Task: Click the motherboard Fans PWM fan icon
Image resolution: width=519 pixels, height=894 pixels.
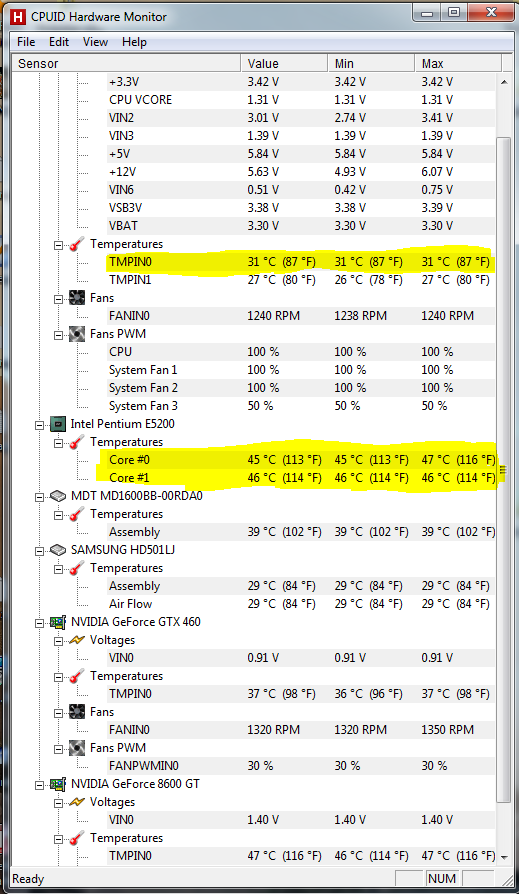Action: tap(77, 334)
